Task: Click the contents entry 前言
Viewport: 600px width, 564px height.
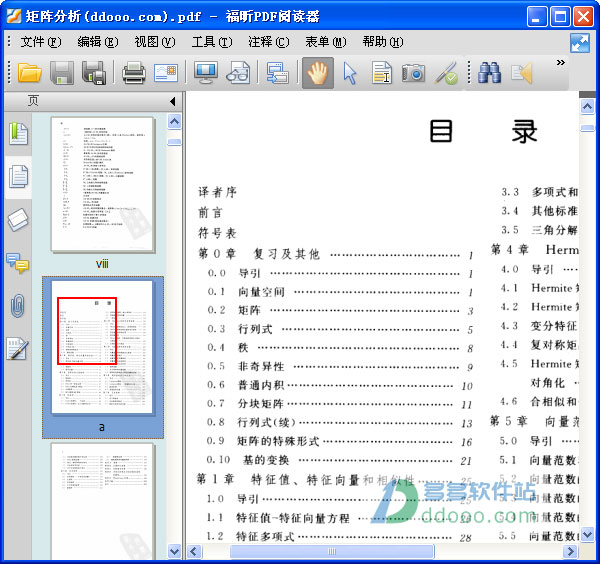Action: point(210,212)
